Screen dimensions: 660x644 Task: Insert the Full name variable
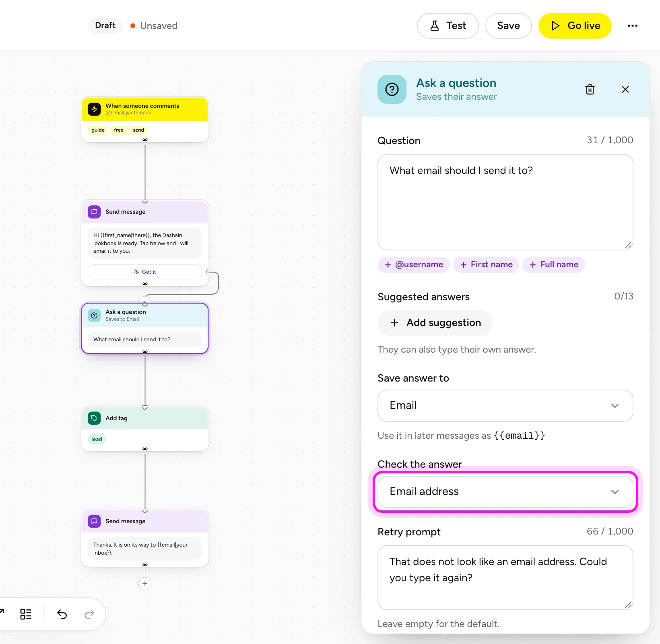pos(554,264)
